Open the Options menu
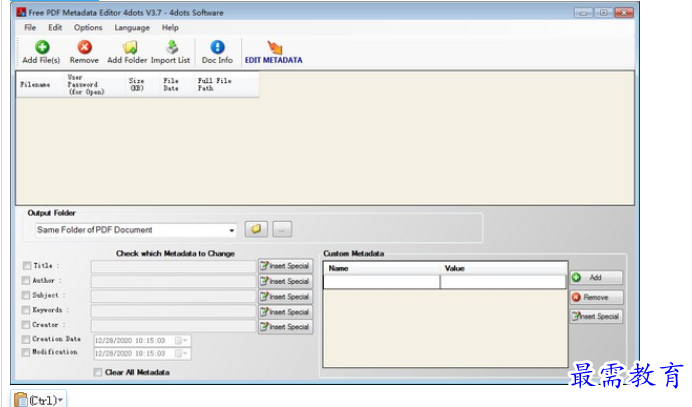Viewport: 692px width, 407px height. [x=88, y=27]
